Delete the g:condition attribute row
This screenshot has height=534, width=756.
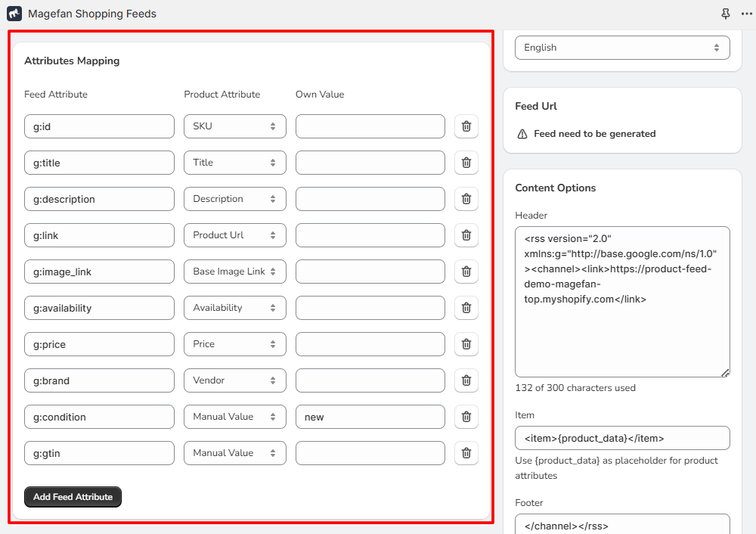[x=466, y=417]
